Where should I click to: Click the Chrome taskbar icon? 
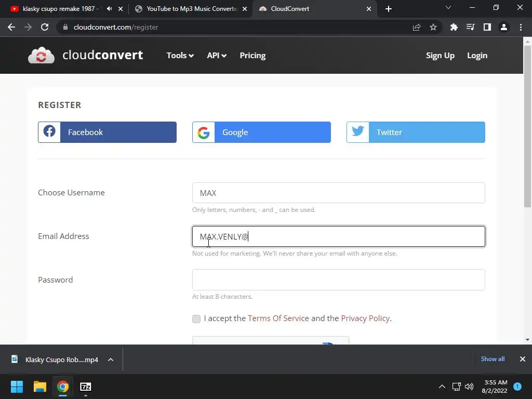point(63,387)
